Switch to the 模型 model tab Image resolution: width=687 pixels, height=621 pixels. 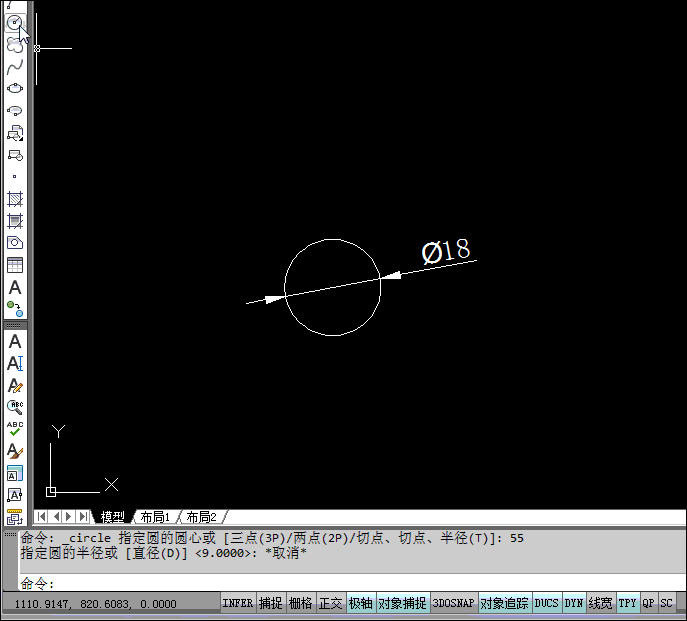click(112, 517)
